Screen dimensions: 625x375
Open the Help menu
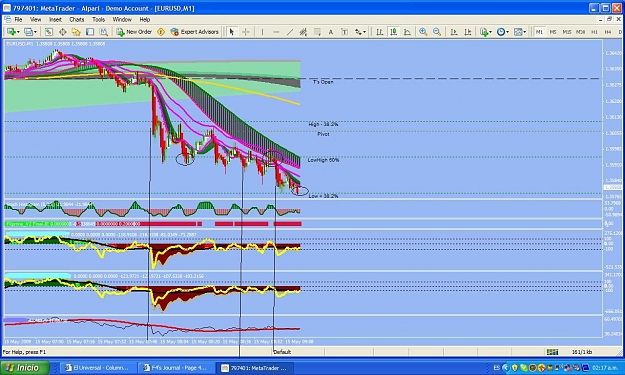(145, 19)
